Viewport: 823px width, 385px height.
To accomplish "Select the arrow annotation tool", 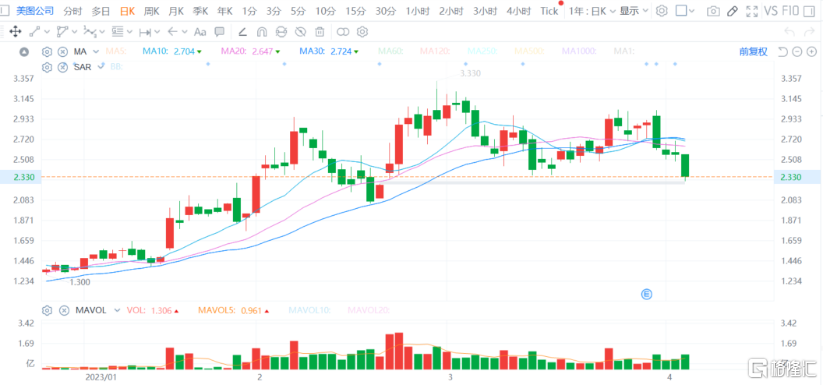I will [173, 32].
